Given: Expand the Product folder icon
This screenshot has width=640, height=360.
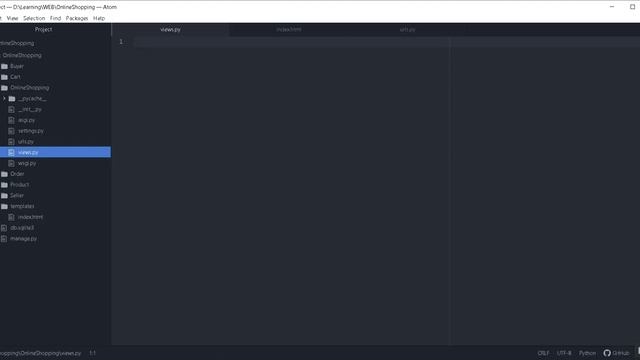Looking at the screenshot, I should [4, 185].
